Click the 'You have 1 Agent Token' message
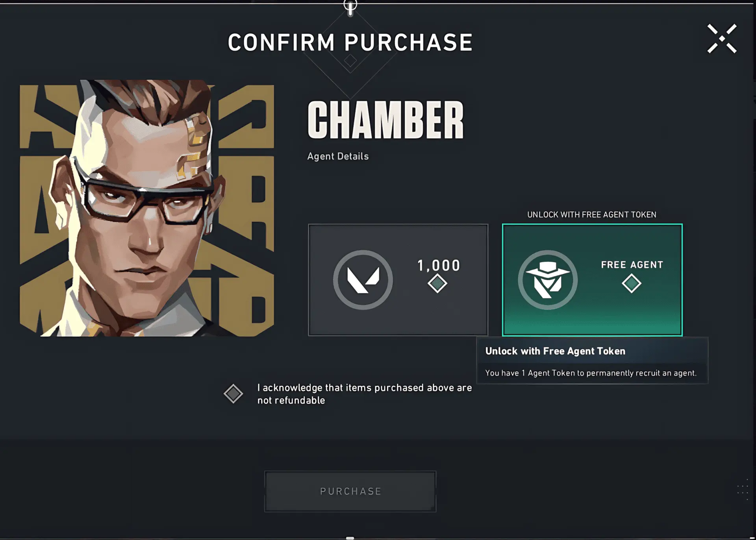 point(591,373)
